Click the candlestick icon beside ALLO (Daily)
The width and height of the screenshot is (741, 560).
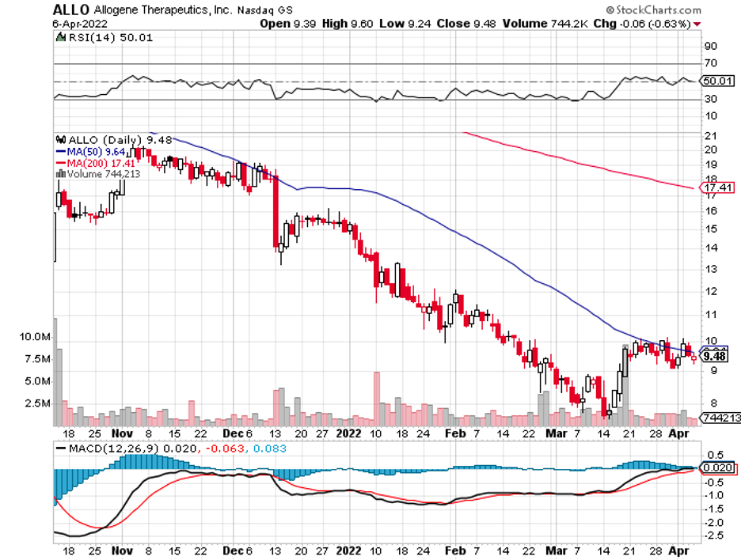coord(60,140)
